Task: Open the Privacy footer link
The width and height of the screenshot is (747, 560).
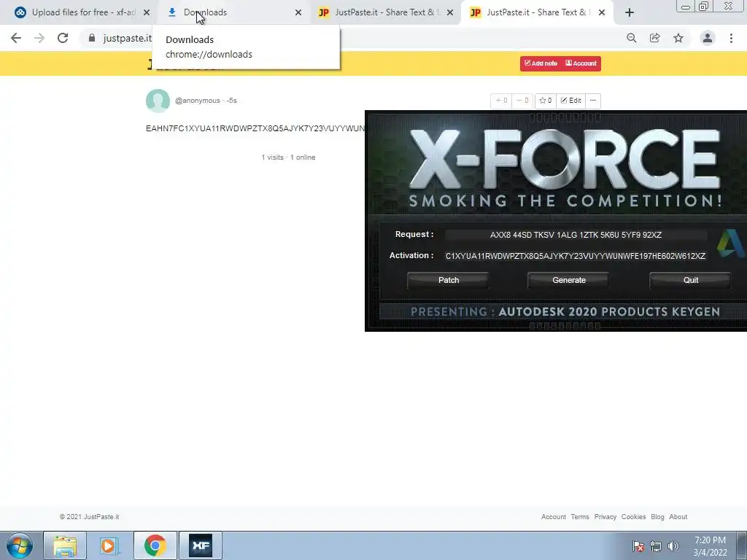Action: (605, 517)
